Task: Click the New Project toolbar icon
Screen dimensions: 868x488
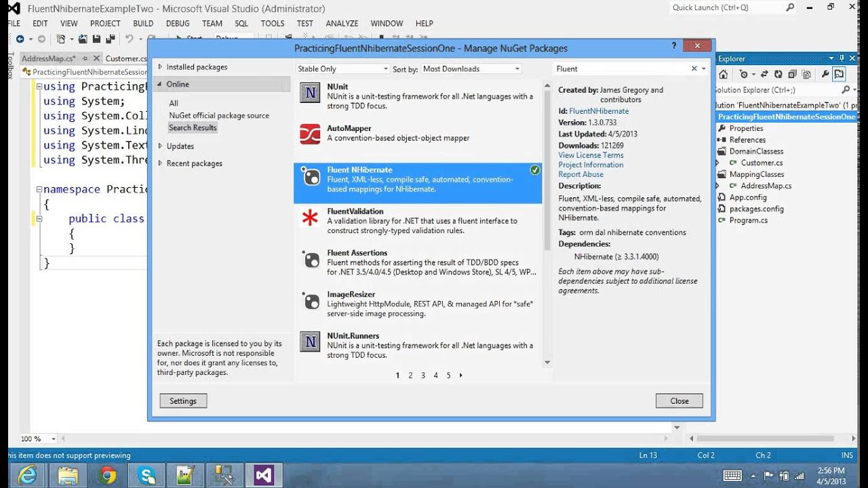Action: point(61,39)
